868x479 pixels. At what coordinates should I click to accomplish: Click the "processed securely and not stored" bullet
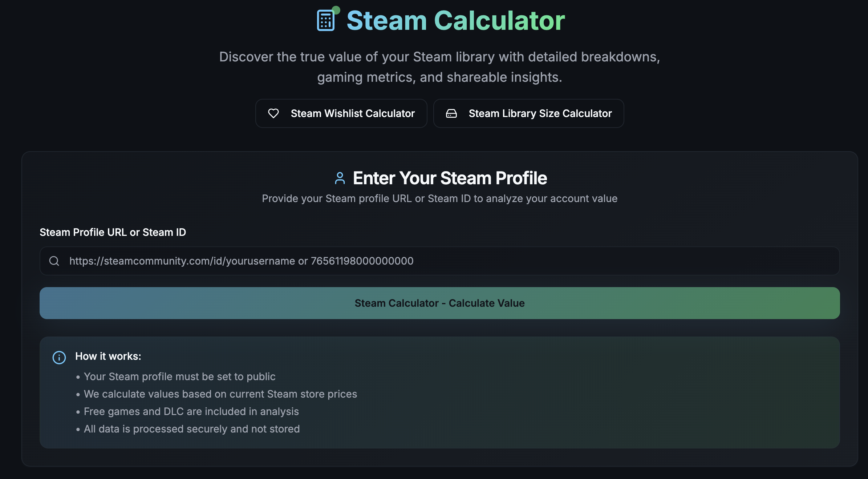[192, 429]
